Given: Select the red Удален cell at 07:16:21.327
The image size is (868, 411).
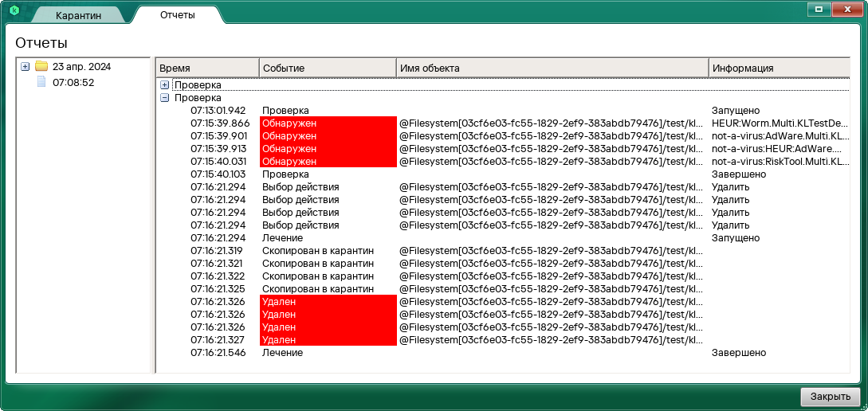Looking at the screenshot, I should click(x=328, y=340).
